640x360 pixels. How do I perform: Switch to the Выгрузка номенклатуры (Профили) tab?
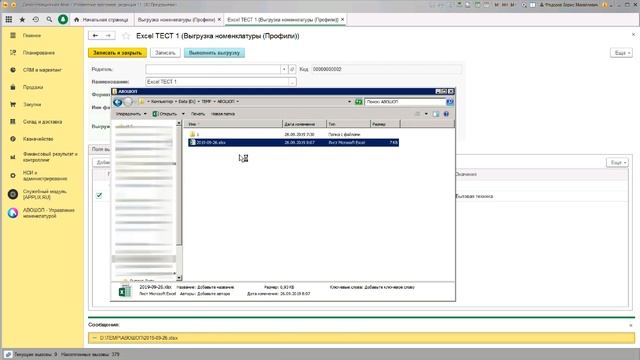[176, 20]
